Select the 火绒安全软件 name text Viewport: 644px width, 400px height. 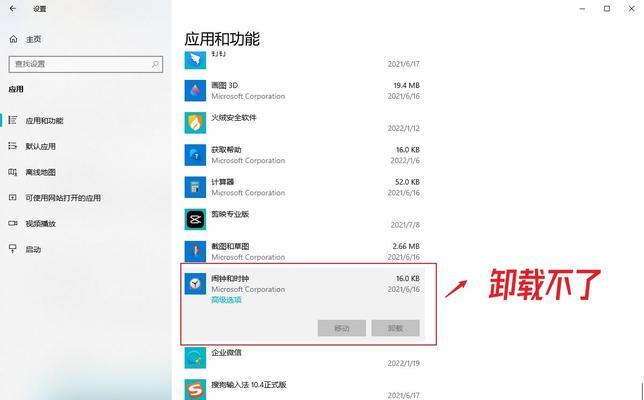[x=234, y=117]
